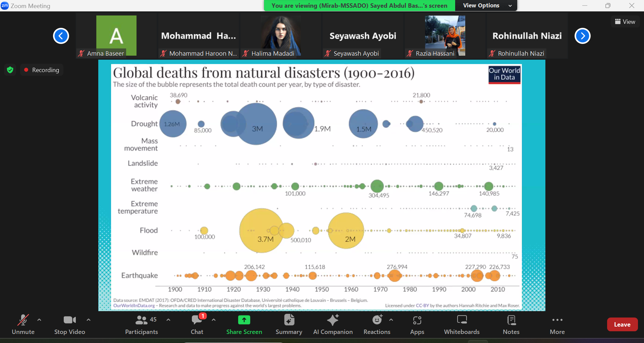Open the View layout menu
Image resolution: width=644 pixels, height=343 pixels.
(x=625, y=21)
